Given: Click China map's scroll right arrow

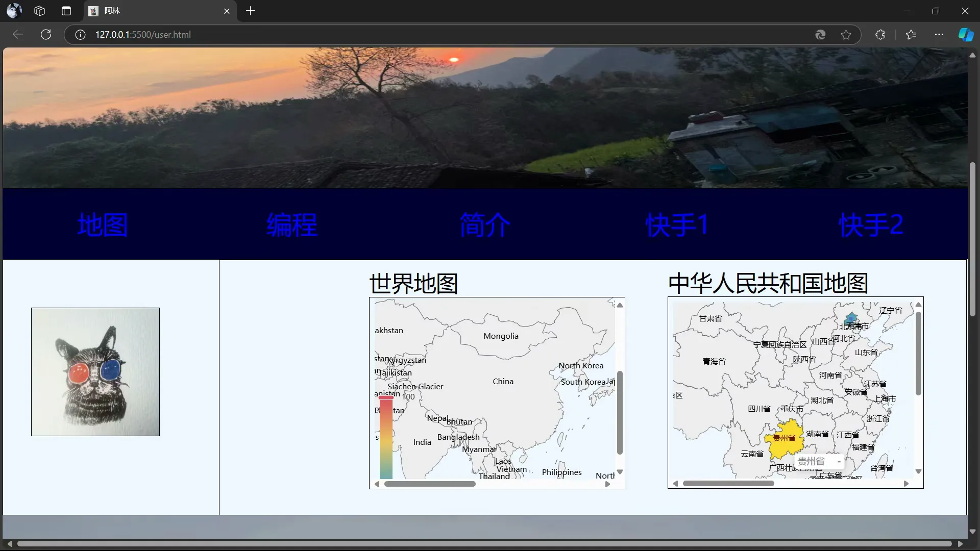Looking at the screenshot, I should tap(906, 484).
